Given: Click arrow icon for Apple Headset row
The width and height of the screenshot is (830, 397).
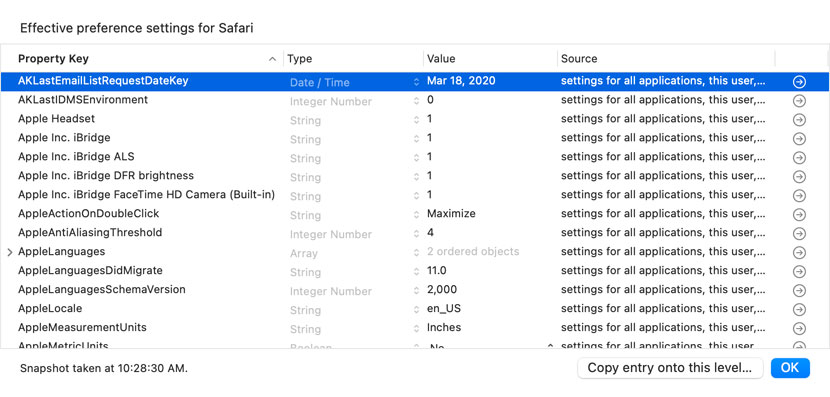Looking at the screenshot, I should pos(799,120).
